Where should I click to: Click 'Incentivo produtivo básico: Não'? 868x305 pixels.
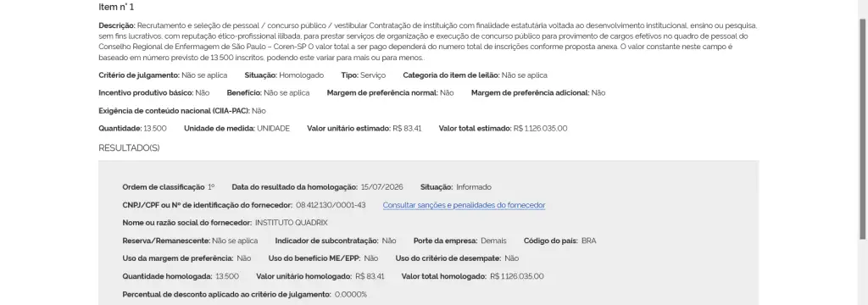pos(154,93)
